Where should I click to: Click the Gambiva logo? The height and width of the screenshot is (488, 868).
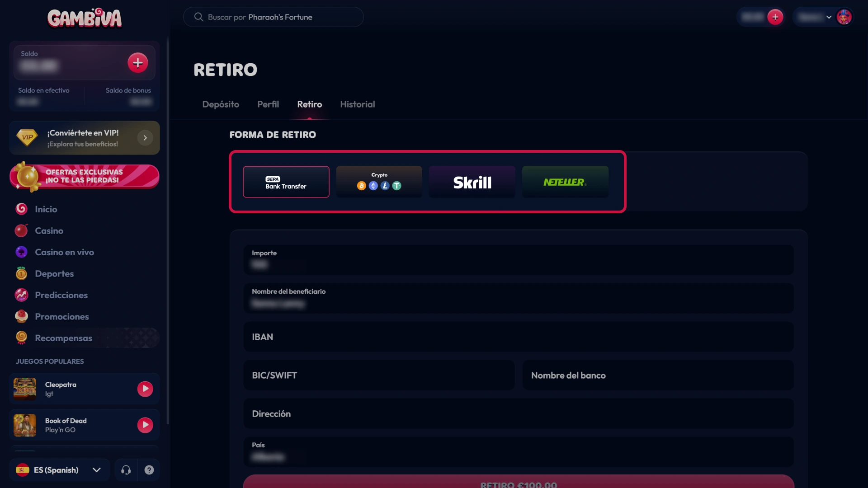[x=85, y=18]
